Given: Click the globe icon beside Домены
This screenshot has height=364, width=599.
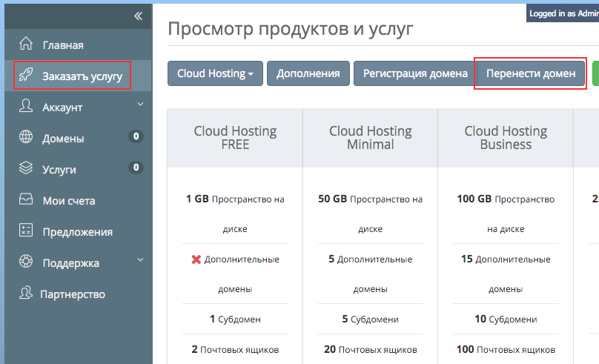Looking at the screenshot, I should click(26, 138).
